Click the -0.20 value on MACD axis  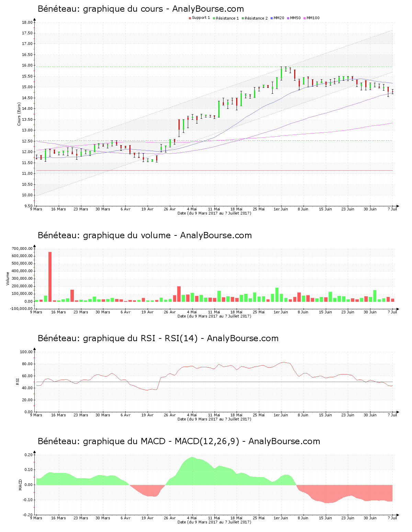(x=28, y=515)
